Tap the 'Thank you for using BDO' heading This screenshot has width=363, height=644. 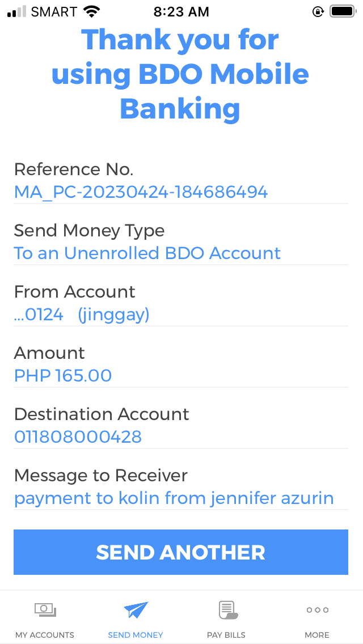click(180, 74)
